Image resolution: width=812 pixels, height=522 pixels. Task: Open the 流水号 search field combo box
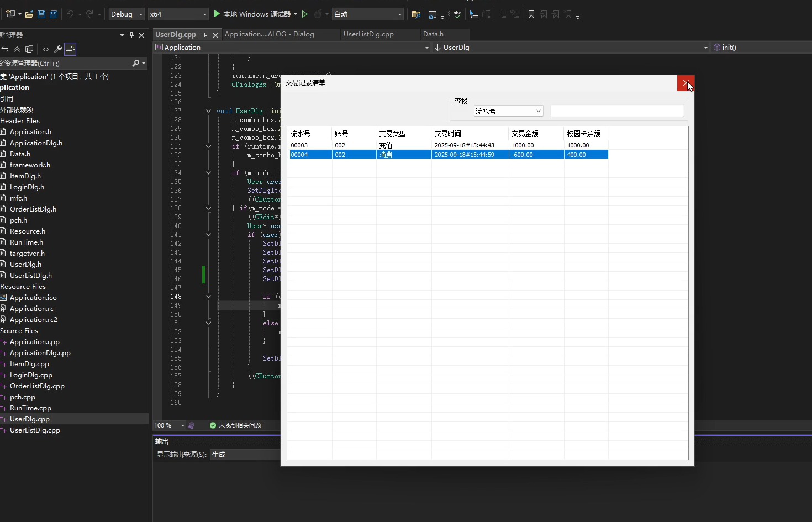[x=508, y=111]
